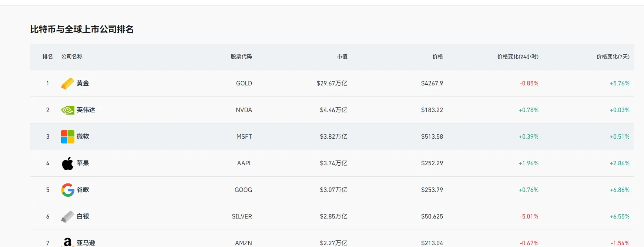Open the 黄金 asset name
Image resolution: width=644 pixels, height=247 pixels.
point(83,84)
